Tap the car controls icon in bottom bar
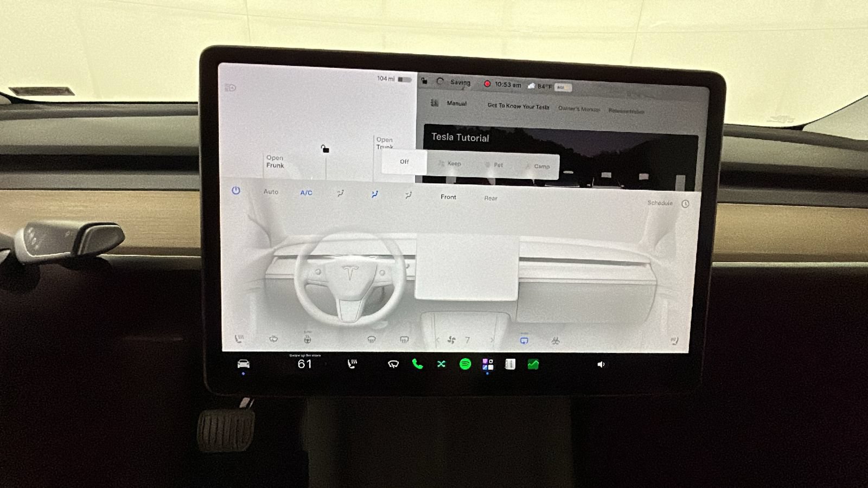 point(244,364)
